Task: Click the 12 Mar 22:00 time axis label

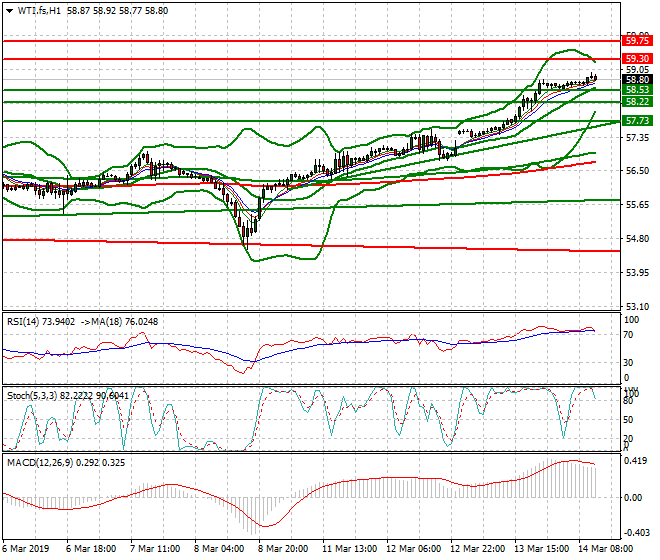Action: (x=477, y=549)
